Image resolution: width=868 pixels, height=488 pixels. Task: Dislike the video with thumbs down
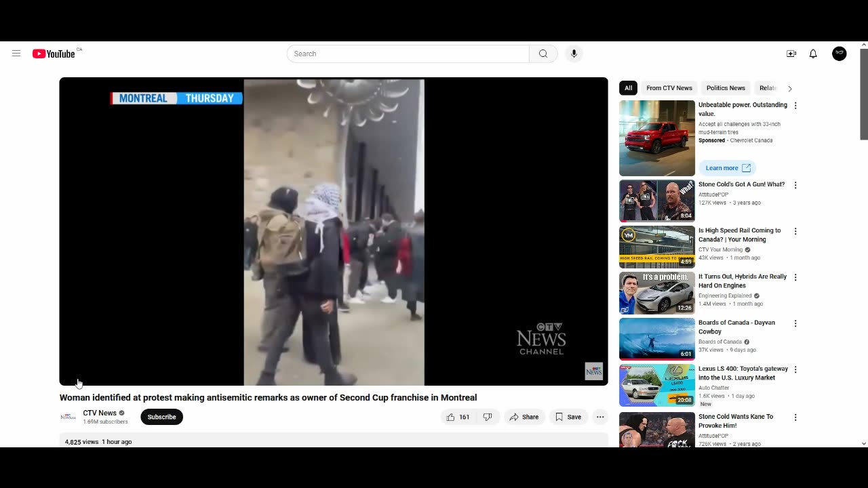point(488,417)
